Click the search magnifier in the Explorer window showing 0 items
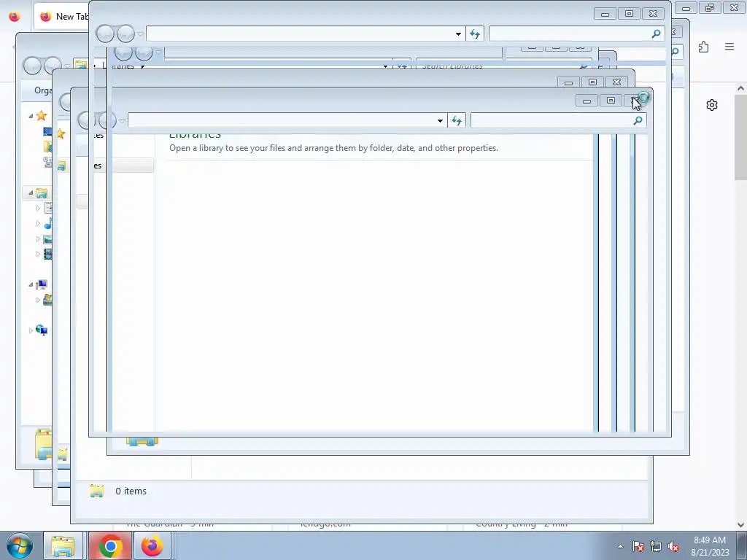This screenshot has width=747, height=560. click(638, 120)
